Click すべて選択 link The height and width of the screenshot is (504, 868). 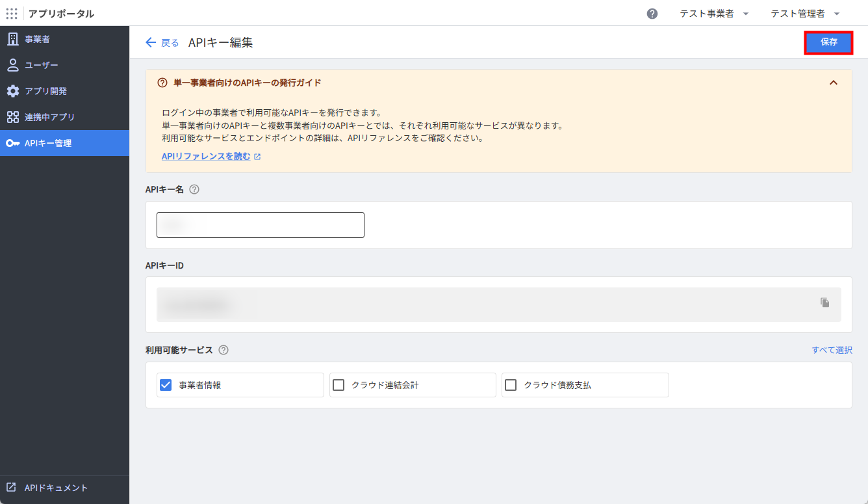832,350
